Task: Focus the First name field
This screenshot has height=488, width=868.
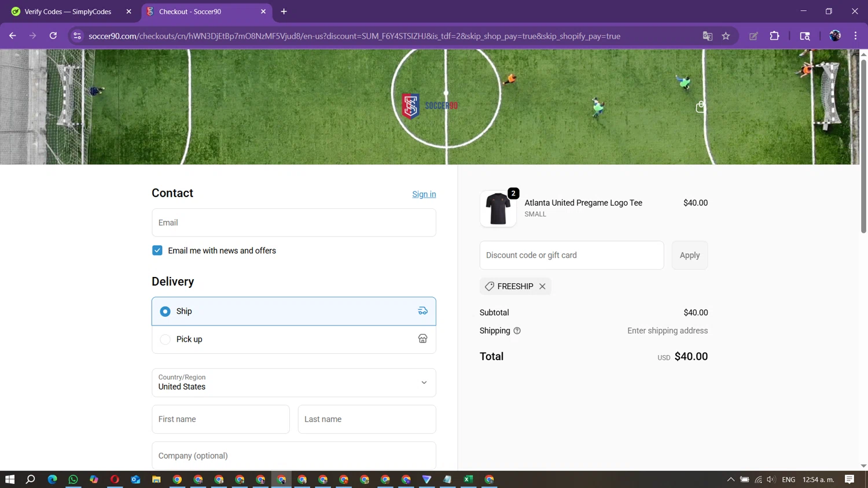Action: pos(220,419)
